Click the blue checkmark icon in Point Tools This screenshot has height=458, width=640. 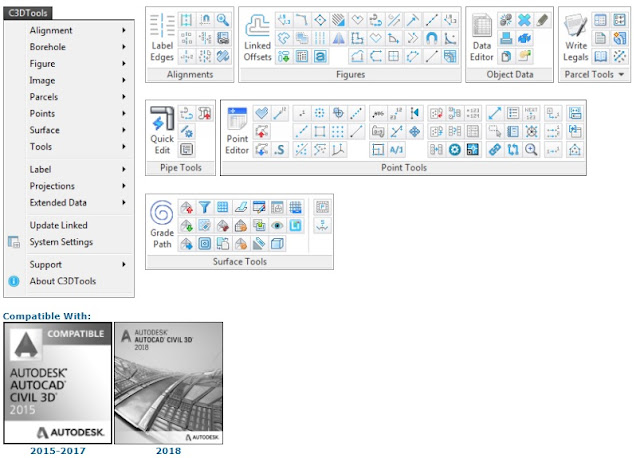(261, 113)
